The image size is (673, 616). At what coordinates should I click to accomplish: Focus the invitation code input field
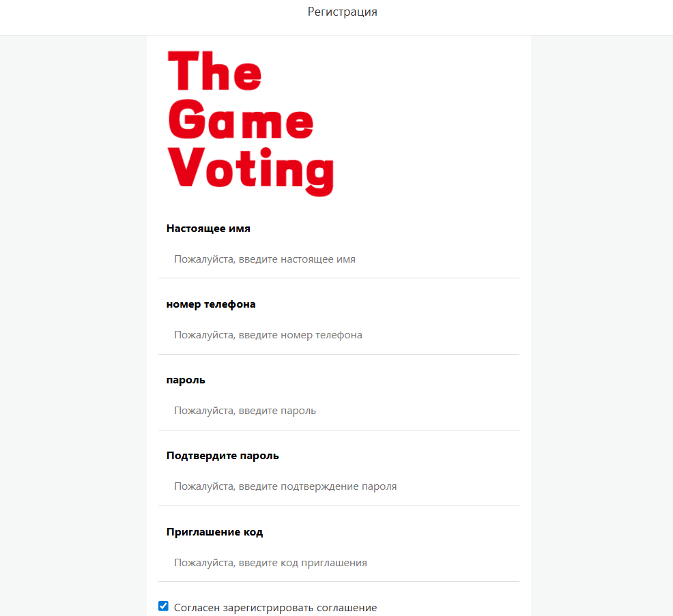[338, 563]
